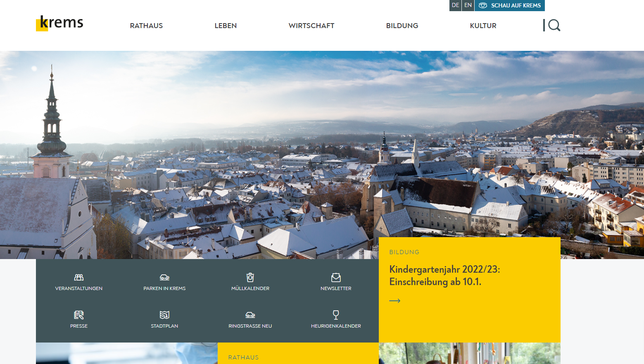Open the Wirtschaft menu
The height and width of the screenshot is (364, 644).
pos(311,26)
